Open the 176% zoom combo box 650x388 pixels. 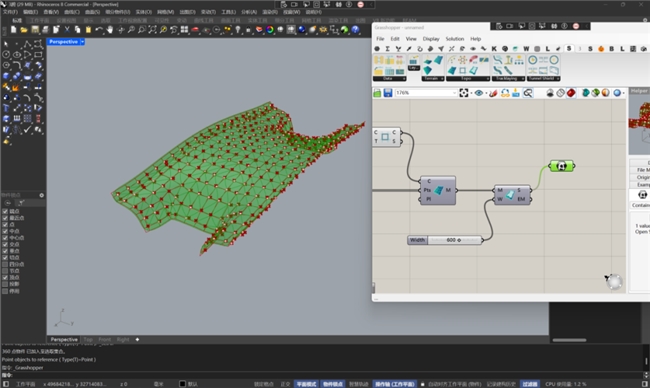426,93
